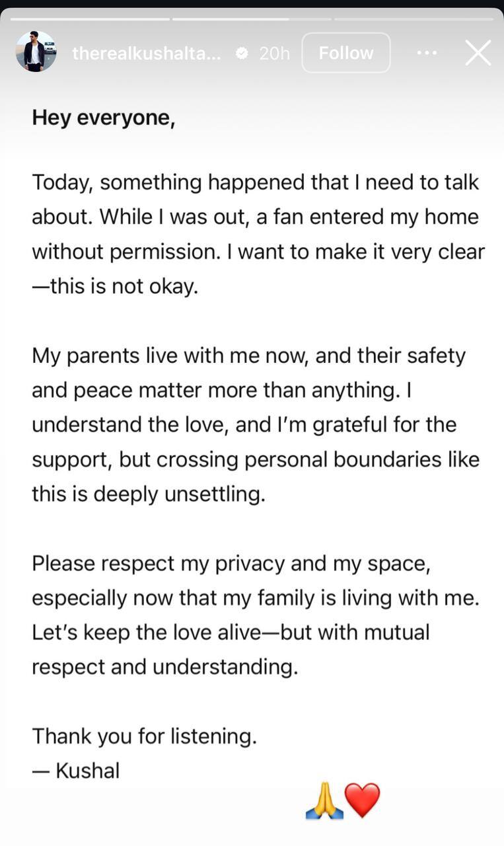Click the paragraph starting "Today, something happened"

coord(258,234)
